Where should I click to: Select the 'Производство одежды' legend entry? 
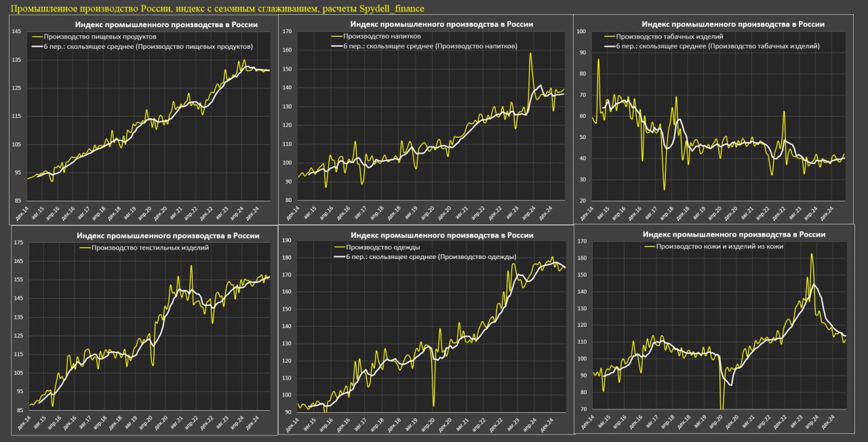[x=383, y=247]
